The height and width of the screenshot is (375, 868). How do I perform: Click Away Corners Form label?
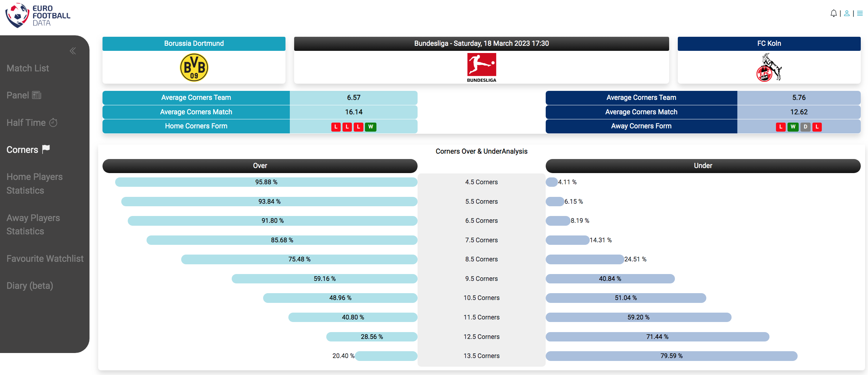coord(641,126)
